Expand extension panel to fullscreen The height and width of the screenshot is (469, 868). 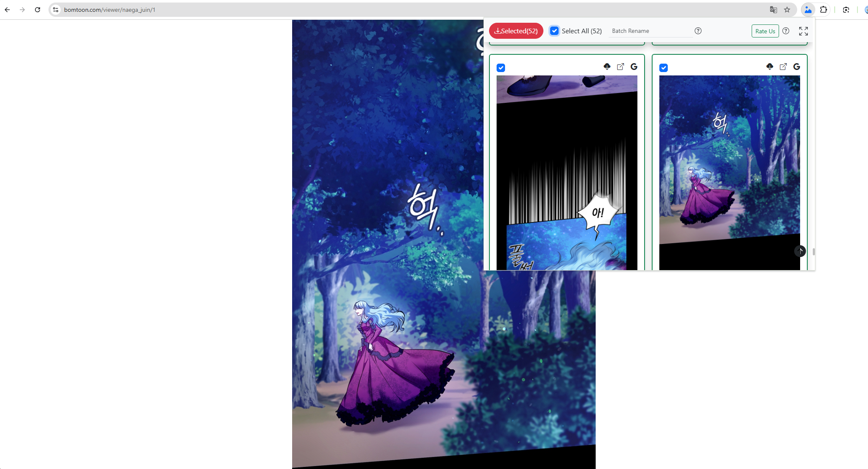[x=804, y=31]
